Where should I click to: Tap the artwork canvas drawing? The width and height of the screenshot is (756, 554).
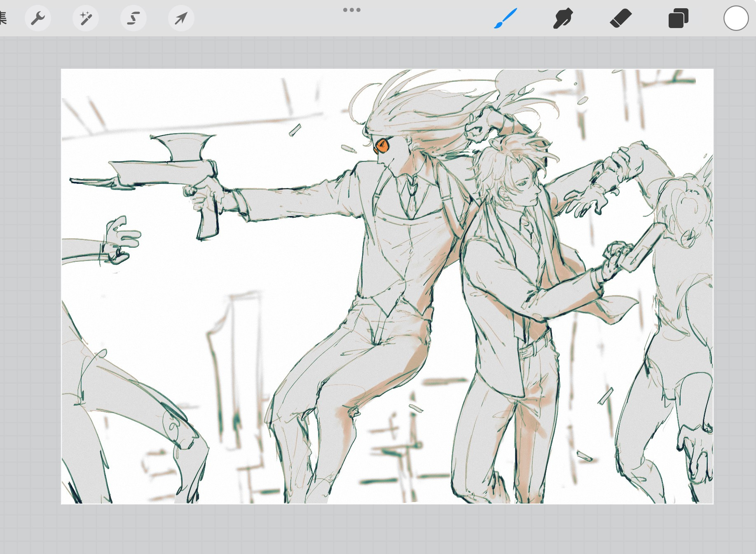387,286
